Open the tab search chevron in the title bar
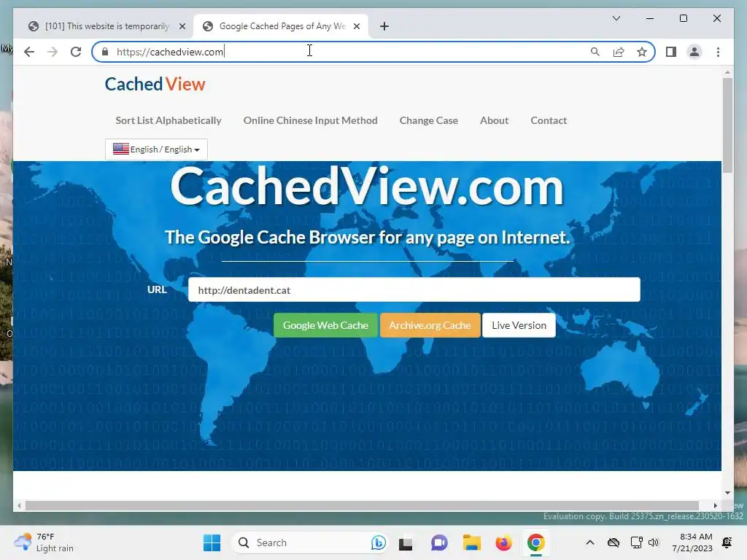The width and height of the screenshot is (747, 560). [616, 18]
